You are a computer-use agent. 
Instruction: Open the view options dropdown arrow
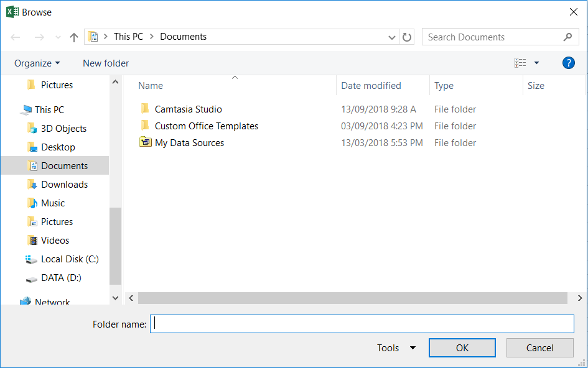(x=536, y=63)
